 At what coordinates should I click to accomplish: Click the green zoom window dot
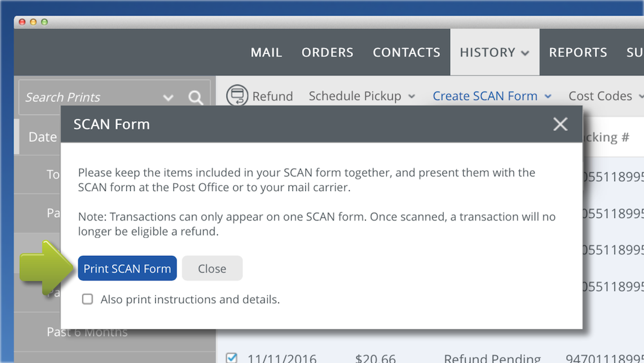click(44, 22)
